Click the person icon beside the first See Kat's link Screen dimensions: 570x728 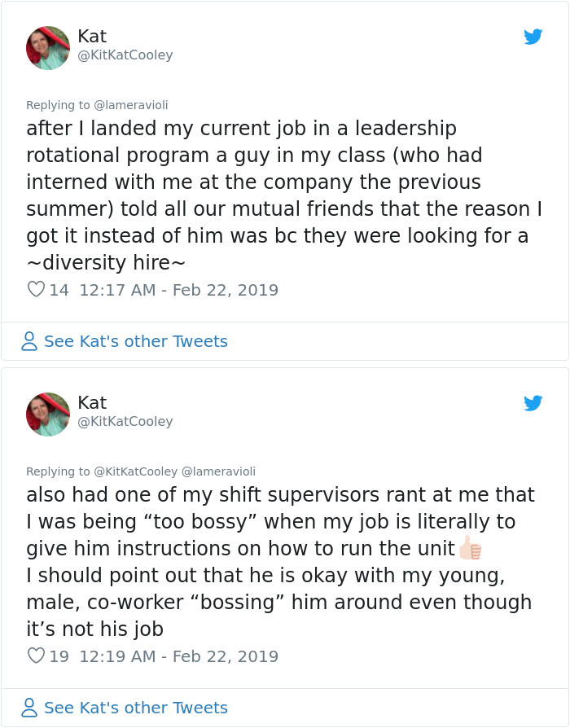28,341
